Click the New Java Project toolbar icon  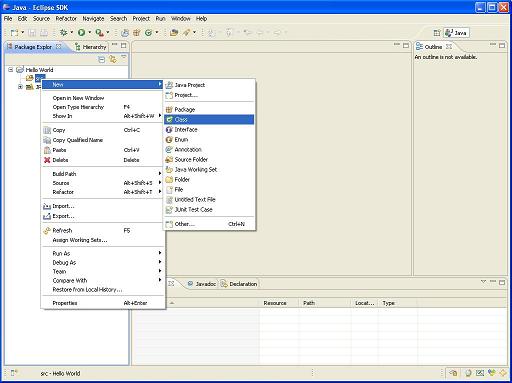pos(125,33)
